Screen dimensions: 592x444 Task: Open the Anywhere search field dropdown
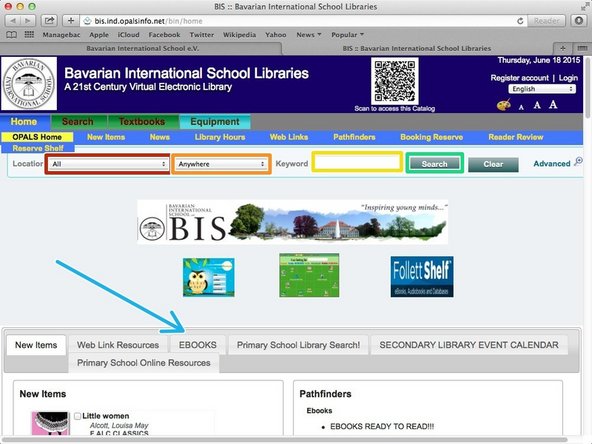(x=221, y=164)
